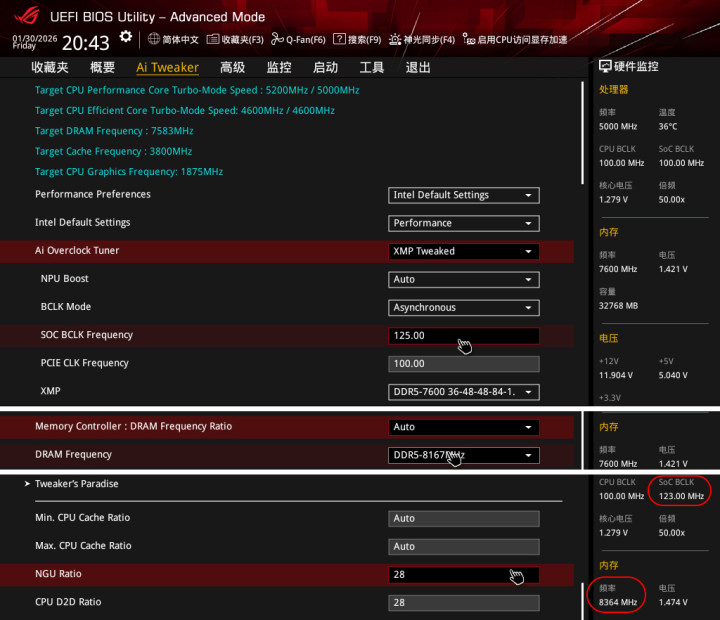Open the Ai Overclock Tuner dropdown

click(464, 251)
